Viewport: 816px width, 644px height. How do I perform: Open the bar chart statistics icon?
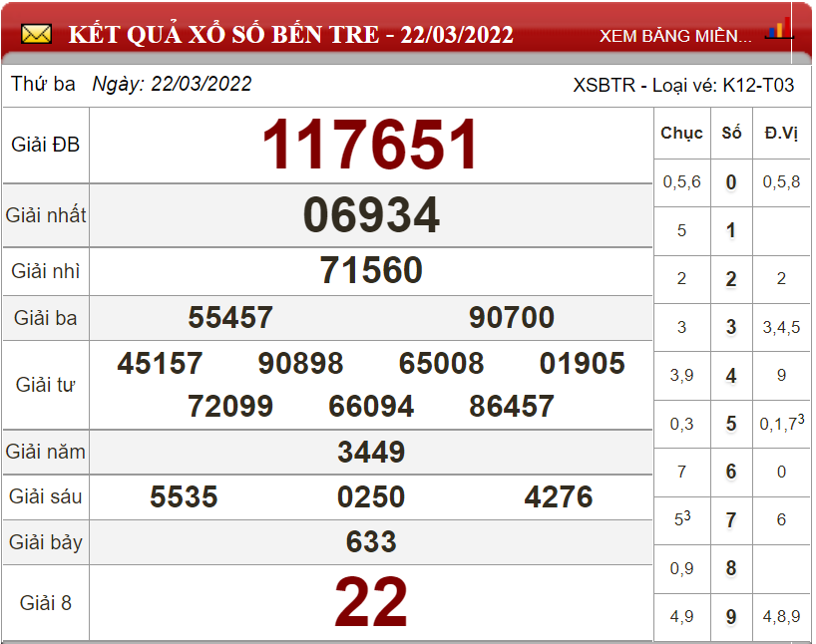pos(778,30)
